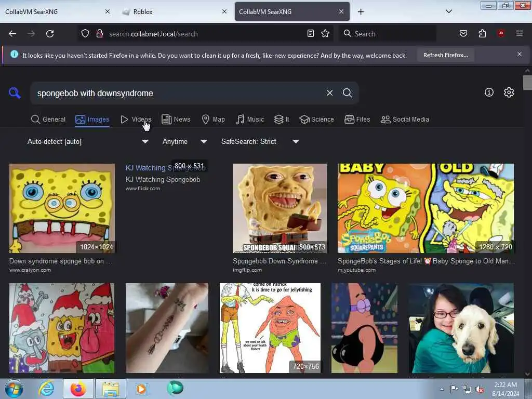The image size is (532, 399).
Task: Click the Firefox taskbar icon
Action: click(x=78, y=389)
